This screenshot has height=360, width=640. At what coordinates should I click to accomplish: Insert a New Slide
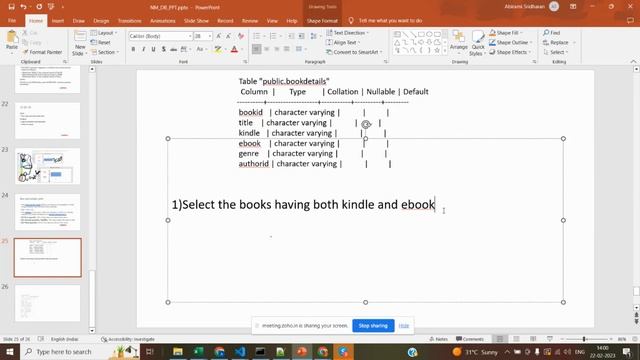80,43
